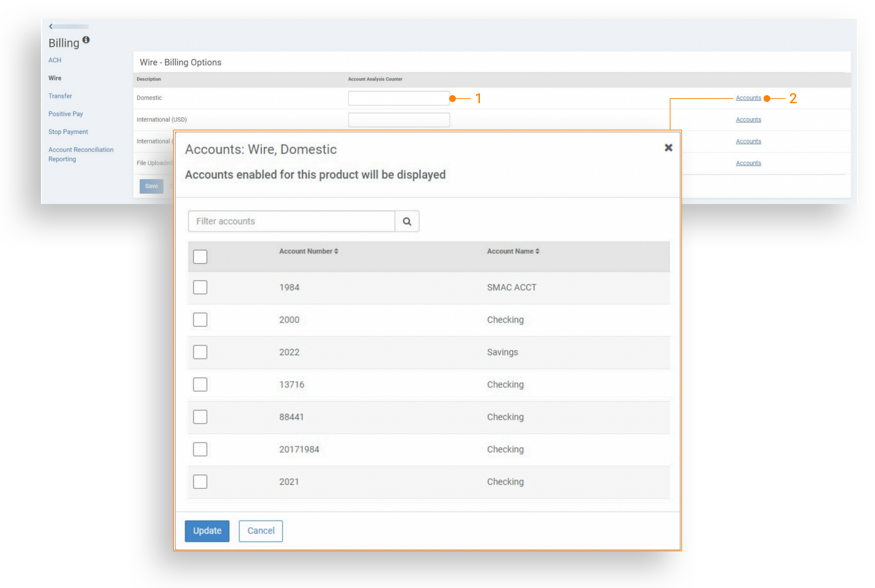Viewport: 875px width, 588px height.
Task: Sort by Account Number column
Action: 308,252
